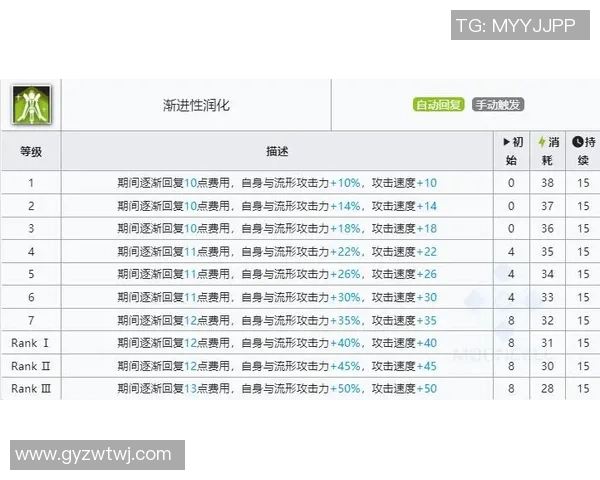Select level 5 cell in 等级 column

tap(31, 274)
